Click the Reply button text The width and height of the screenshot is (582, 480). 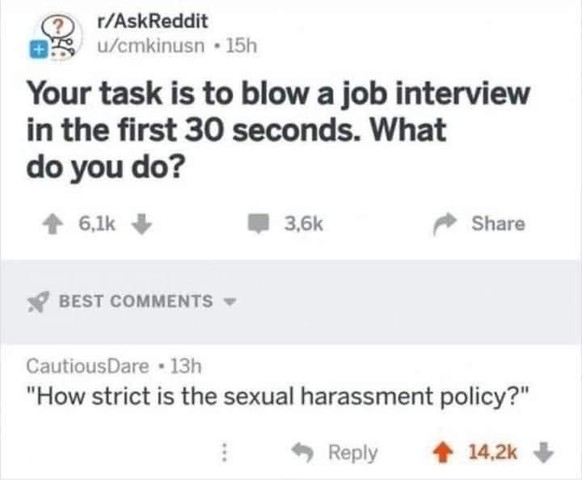click(353, 453)
